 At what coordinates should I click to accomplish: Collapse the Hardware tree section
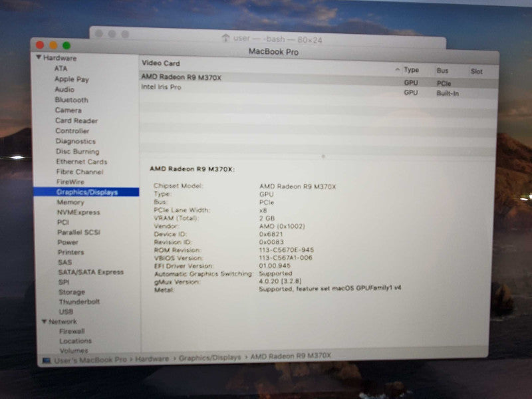39,57
